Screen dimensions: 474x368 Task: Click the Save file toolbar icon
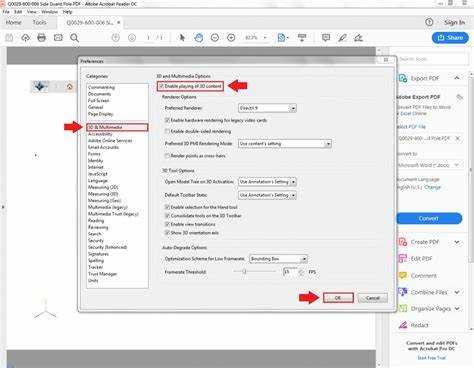coord(9,38)
